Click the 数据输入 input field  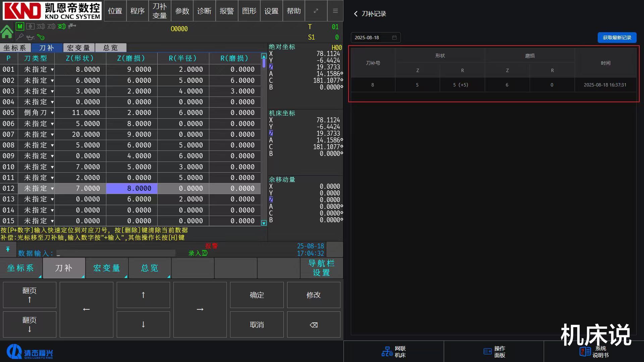tap(116, 253)
